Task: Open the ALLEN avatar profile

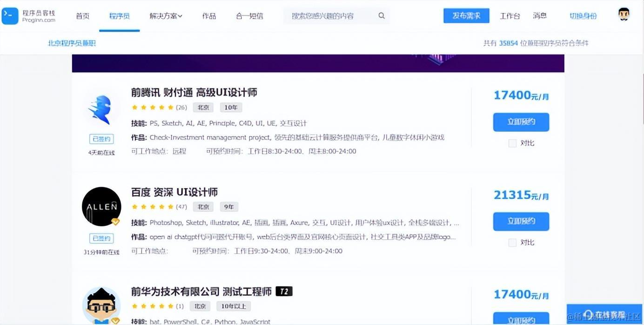Action: tap(101, 207)
